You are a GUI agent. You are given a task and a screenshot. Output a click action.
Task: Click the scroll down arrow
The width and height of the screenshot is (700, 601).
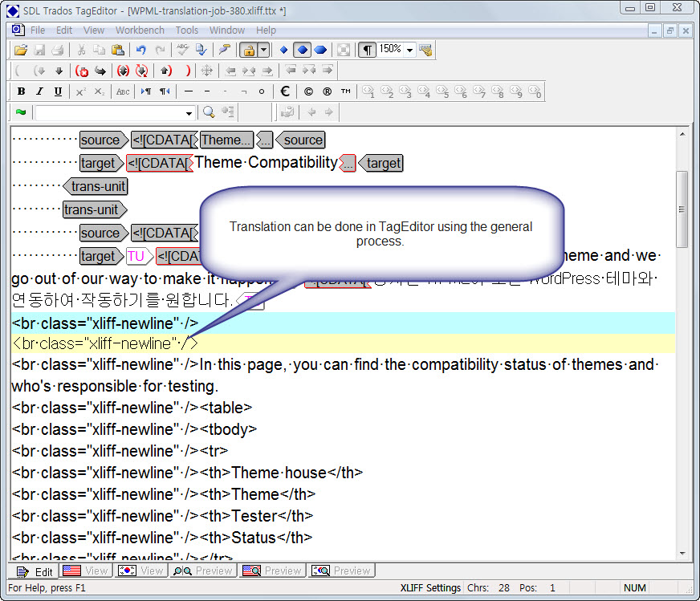(682, 554)
